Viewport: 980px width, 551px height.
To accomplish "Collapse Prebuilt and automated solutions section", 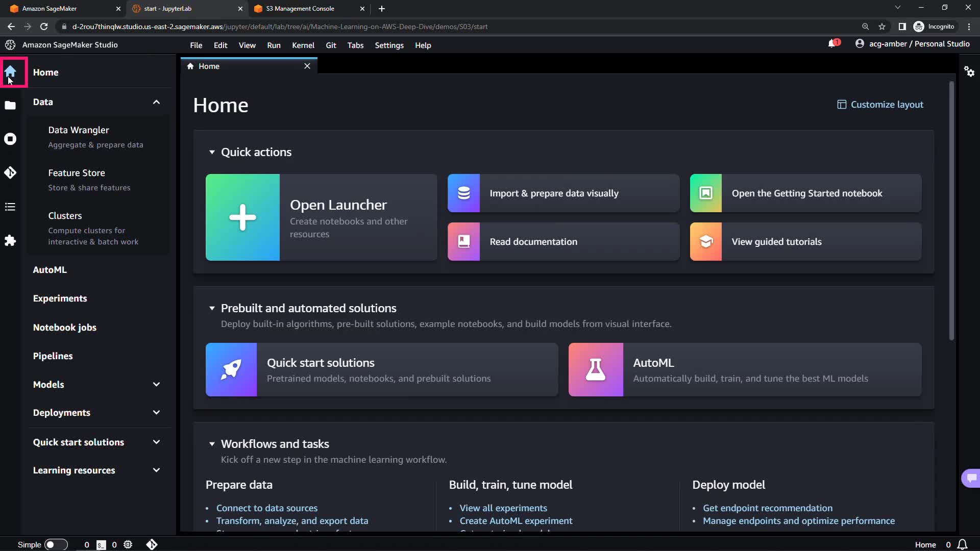I will pyautogui.click(x=212, y=308).
